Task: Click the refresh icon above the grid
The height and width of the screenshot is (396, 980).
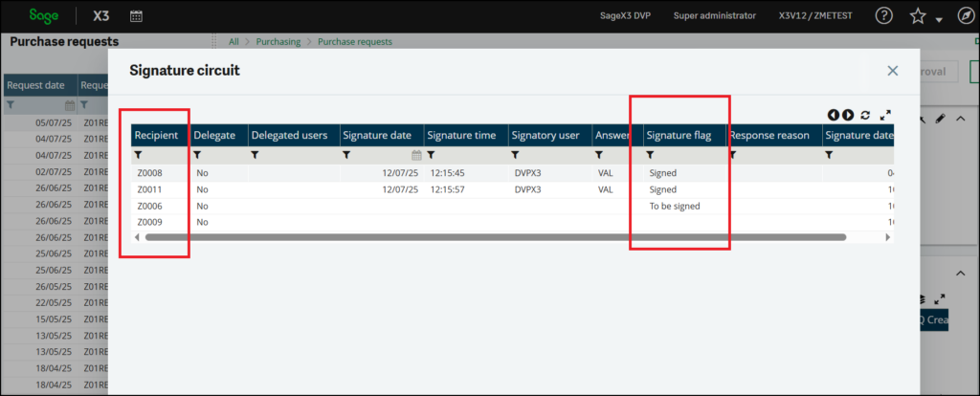Action: pos(865,115)
